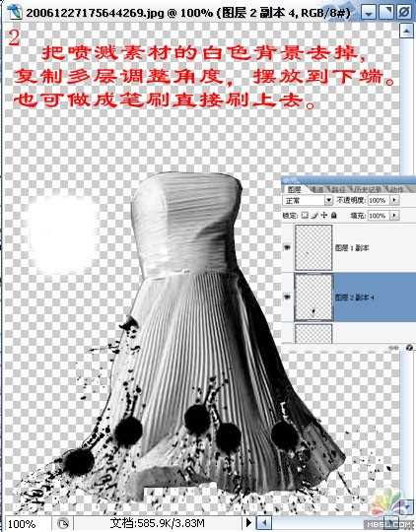Viewport: 416px width, 532px height.
Task: Maximize the document window
Action: pyautogui.click(x=385, y=13)
